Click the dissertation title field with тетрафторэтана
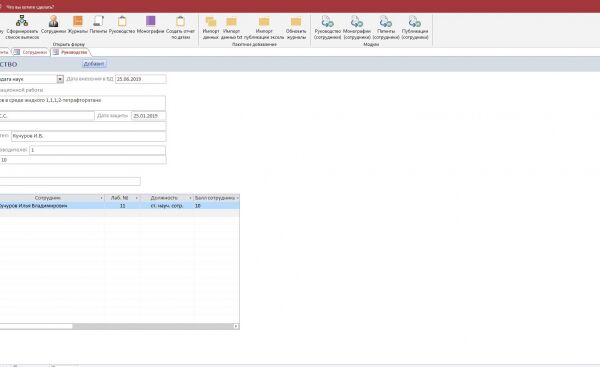 tap(82, 103)
